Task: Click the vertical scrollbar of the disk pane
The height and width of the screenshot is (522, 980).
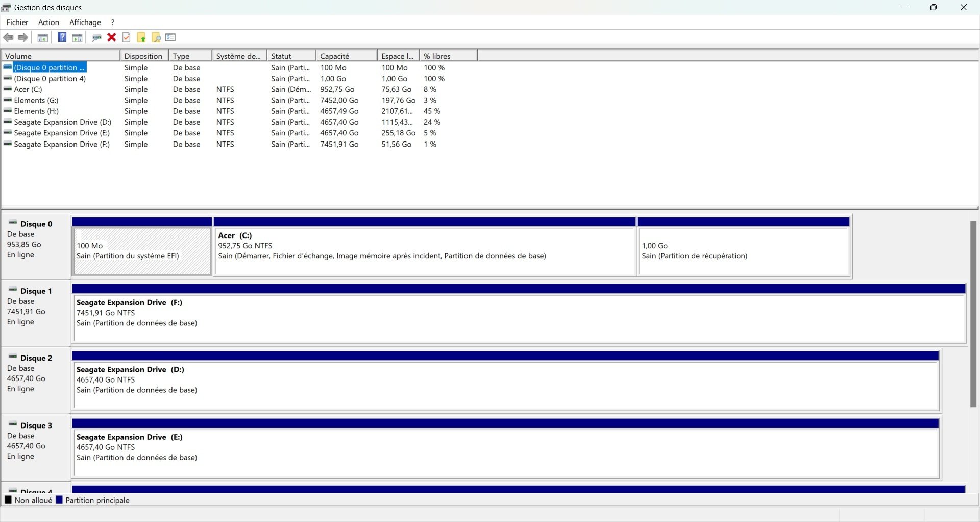Action: (973, 314)
